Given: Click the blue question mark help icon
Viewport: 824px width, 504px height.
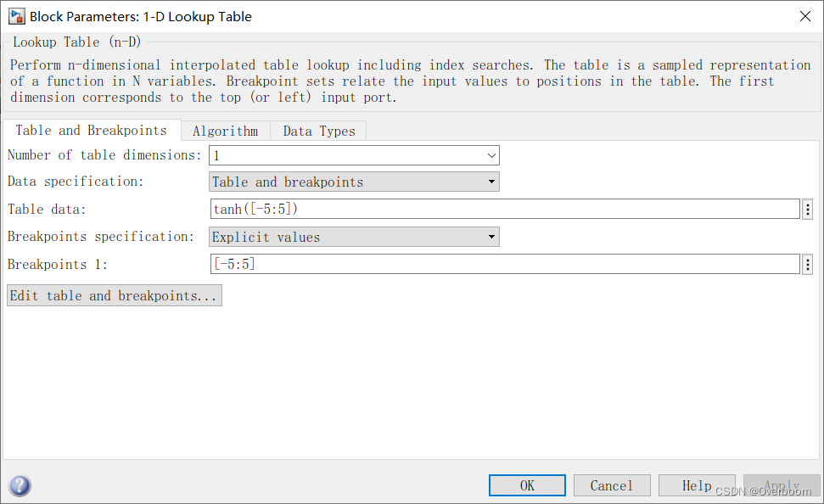Looking at the screenshot, I should click(x=20, y=485).
